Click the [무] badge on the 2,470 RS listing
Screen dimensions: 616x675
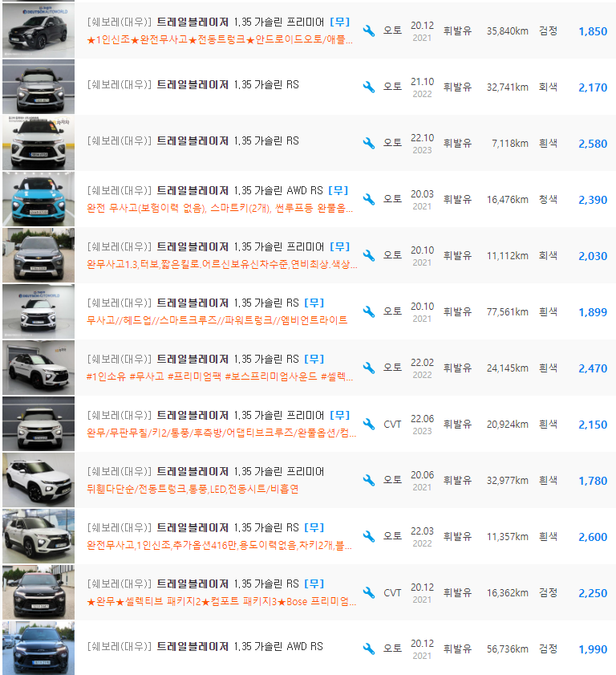click(314, 359)
